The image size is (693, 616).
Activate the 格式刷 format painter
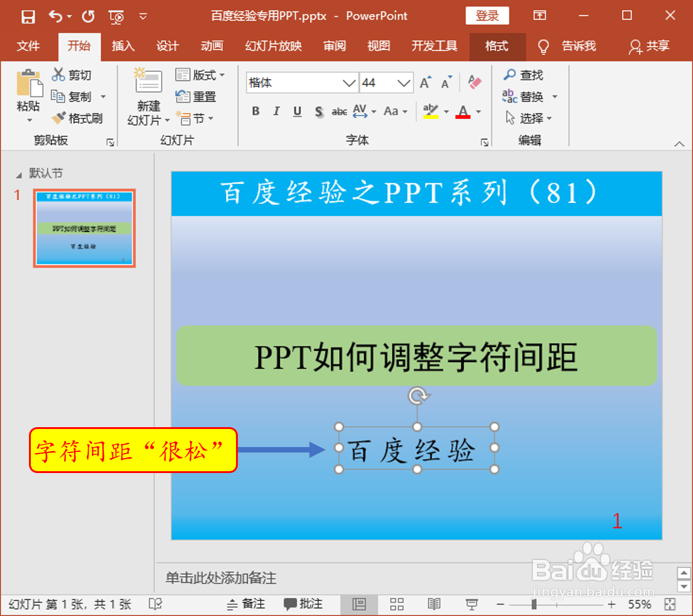coord(77,118)
